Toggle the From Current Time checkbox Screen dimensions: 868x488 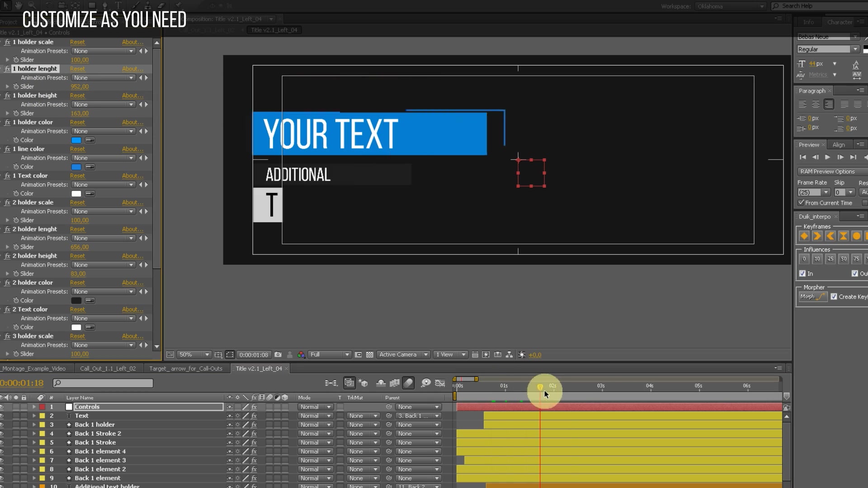801,202
